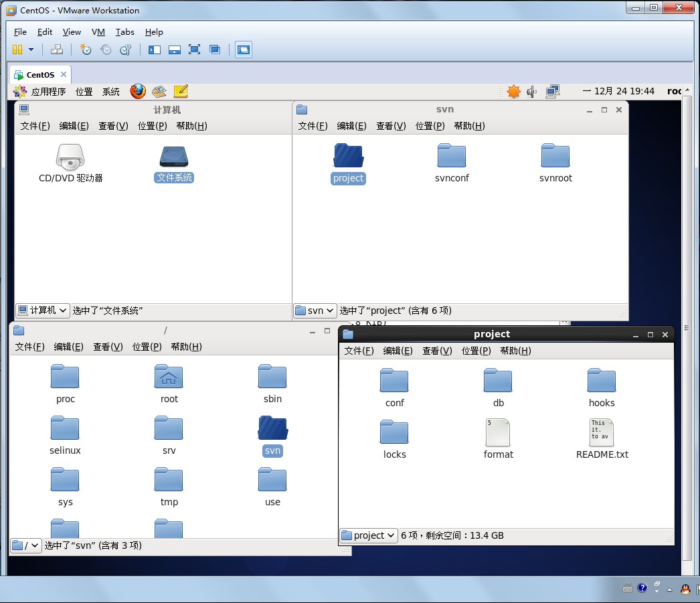700x603 pixels.
Task: Select the highlighted svn folder in / window
Action: [x=273, y=436]
